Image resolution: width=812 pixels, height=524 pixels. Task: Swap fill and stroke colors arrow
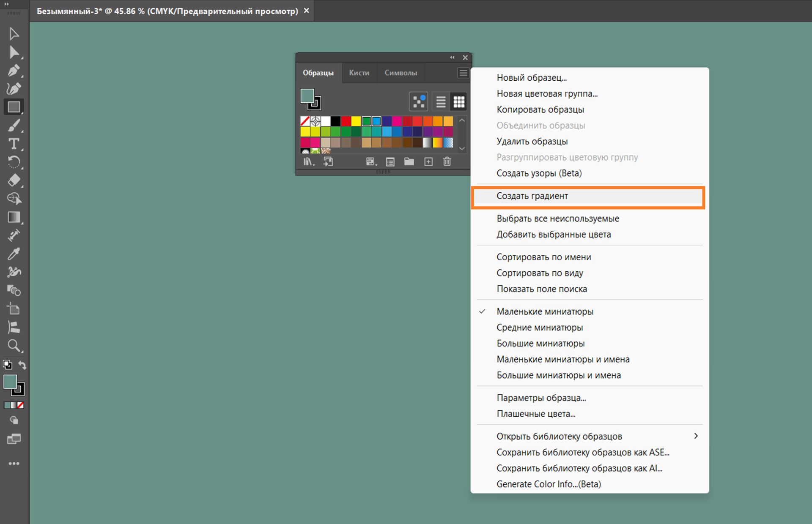pyautogui.click(x=22, y=365)
